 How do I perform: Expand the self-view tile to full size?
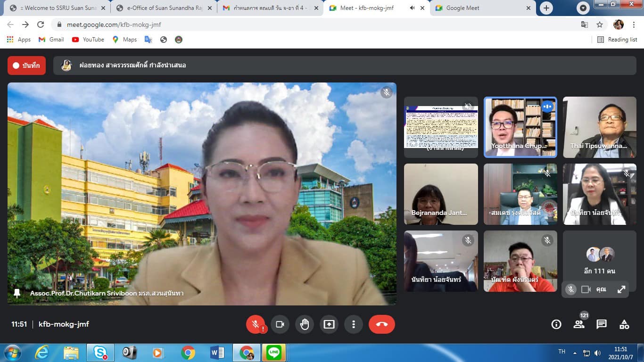pyautogui.click(x=621, y=289)
